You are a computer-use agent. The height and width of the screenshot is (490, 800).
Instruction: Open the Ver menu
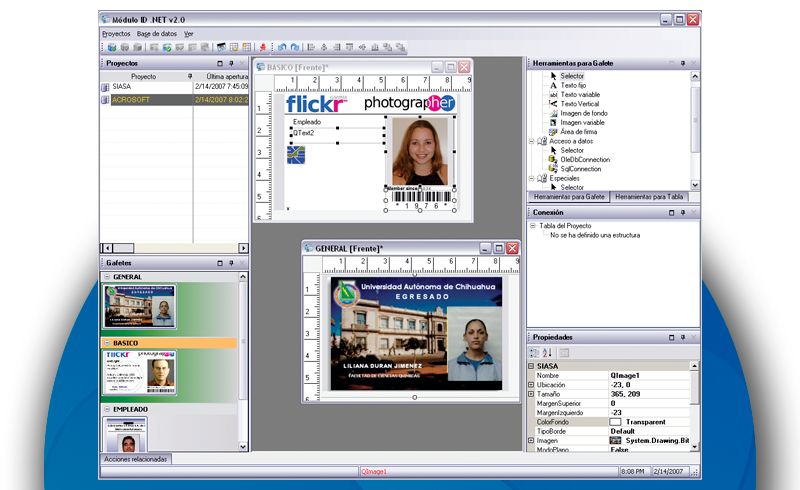[x=189, y=34]
